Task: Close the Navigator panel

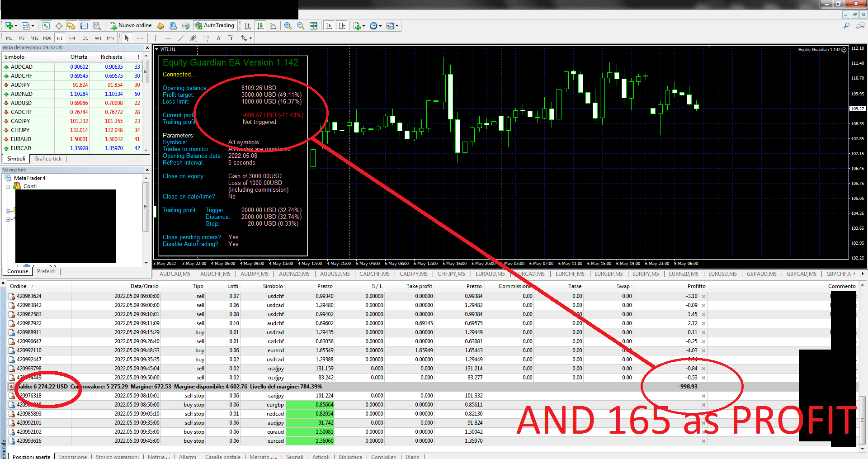Action: [x=147, y=170]
